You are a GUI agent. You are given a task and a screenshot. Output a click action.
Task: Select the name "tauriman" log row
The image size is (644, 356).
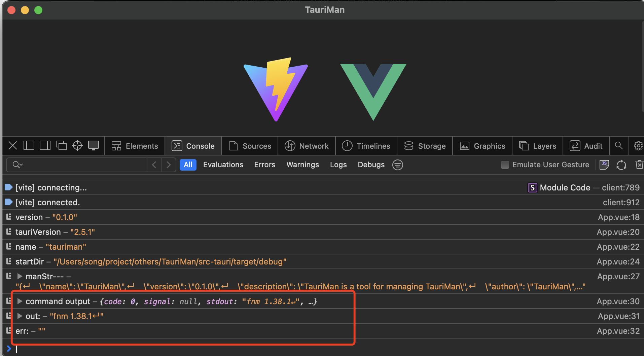(323, 247)
